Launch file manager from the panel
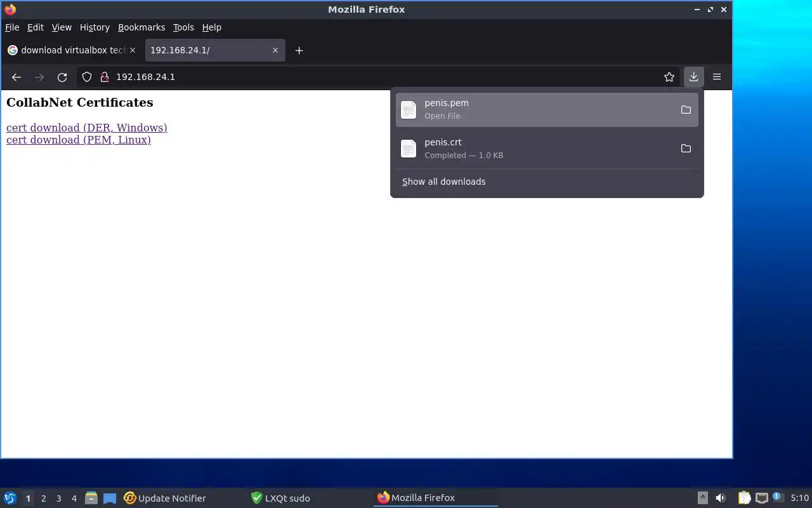812x508 pixels. [91, 498]
